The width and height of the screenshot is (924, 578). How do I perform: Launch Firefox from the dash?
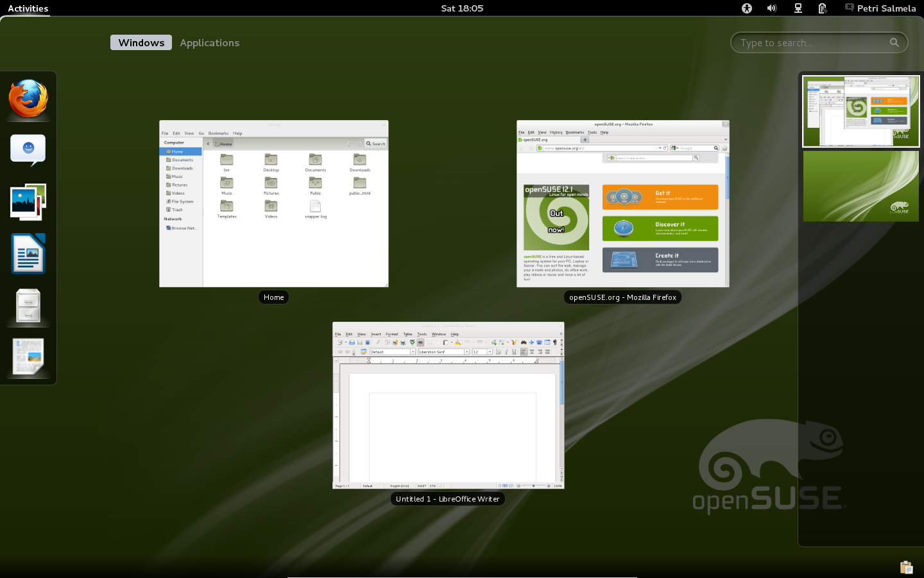28,100
